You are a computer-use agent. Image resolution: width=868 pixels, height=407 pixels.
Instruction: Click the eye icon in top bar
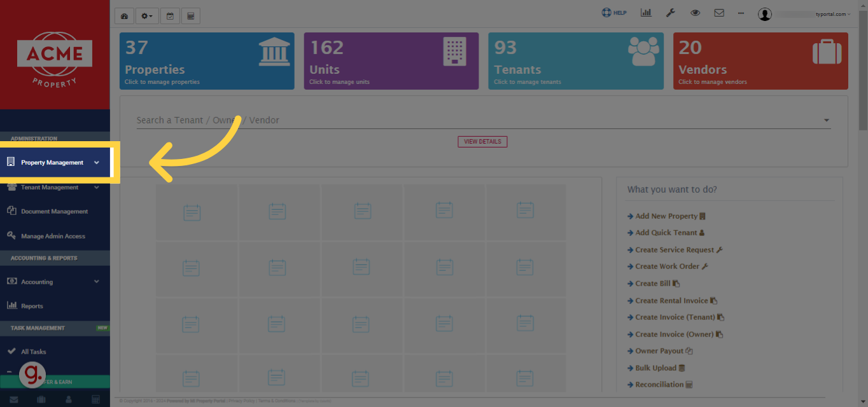point(695,12)
